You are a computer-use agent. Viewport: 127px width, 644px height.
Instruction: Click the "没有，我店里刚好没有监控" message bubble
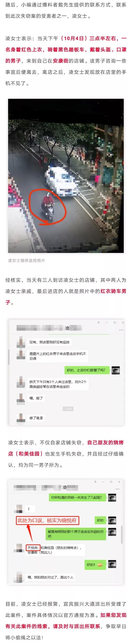49,342
